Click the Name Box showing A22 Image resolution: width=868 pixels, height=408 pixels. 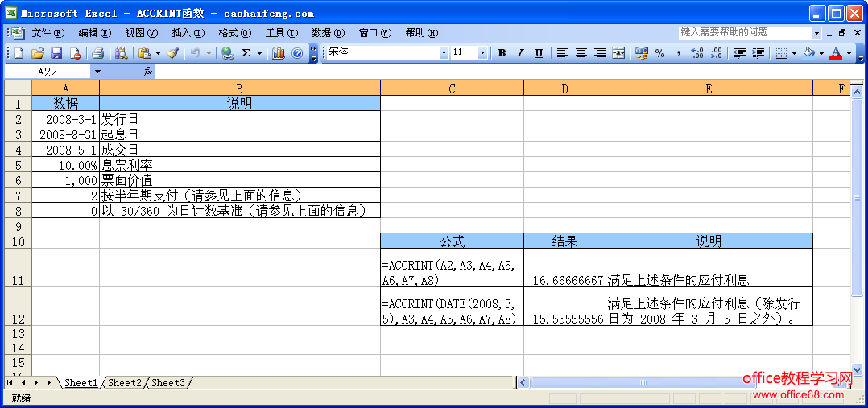(48, 72)
